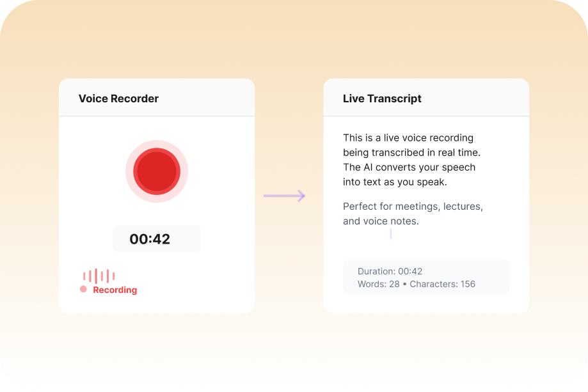Image resolution: width=588 pixels, height=392 pixels.
Task: Click the line "and voice notes."
Action: 381,221
